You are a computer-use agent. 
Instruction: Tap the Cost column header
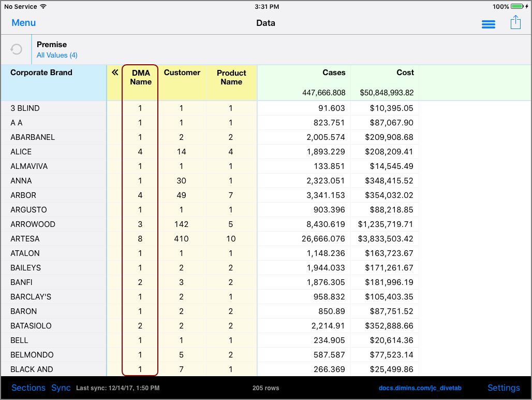coord(405,73)
